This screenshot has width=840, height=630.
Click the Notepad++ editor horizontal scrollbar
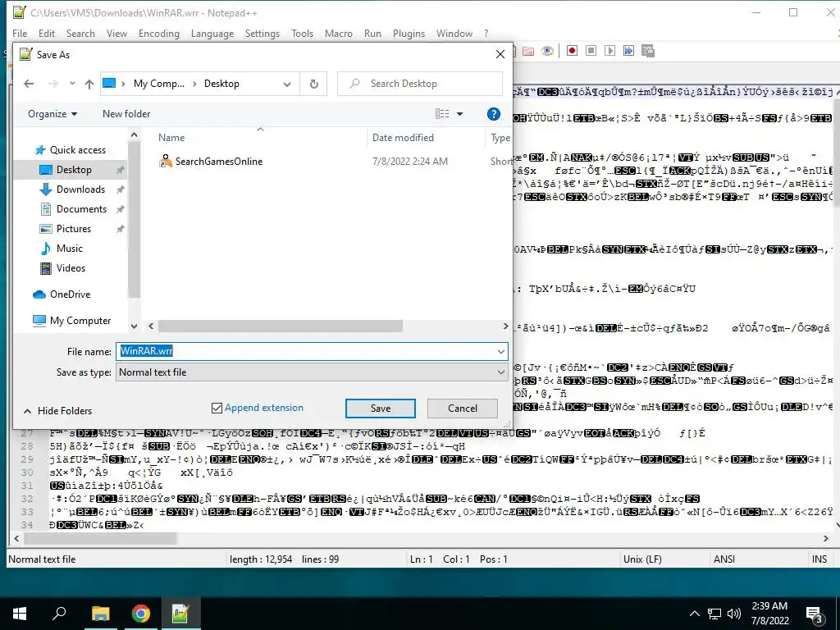(x=101, y=538)
